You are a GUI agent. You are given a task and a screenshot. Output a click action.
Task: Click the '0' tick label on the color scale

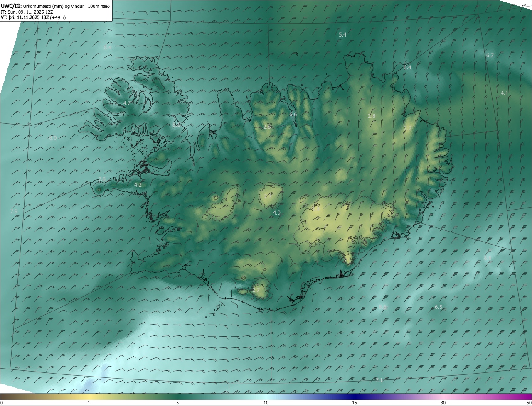2,403
